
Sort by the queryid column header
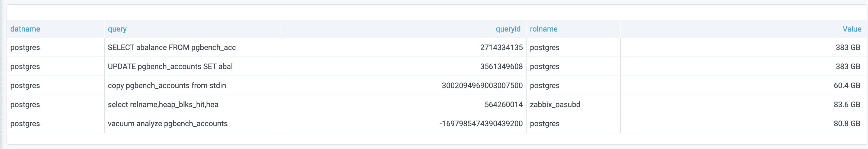(508, 29)
